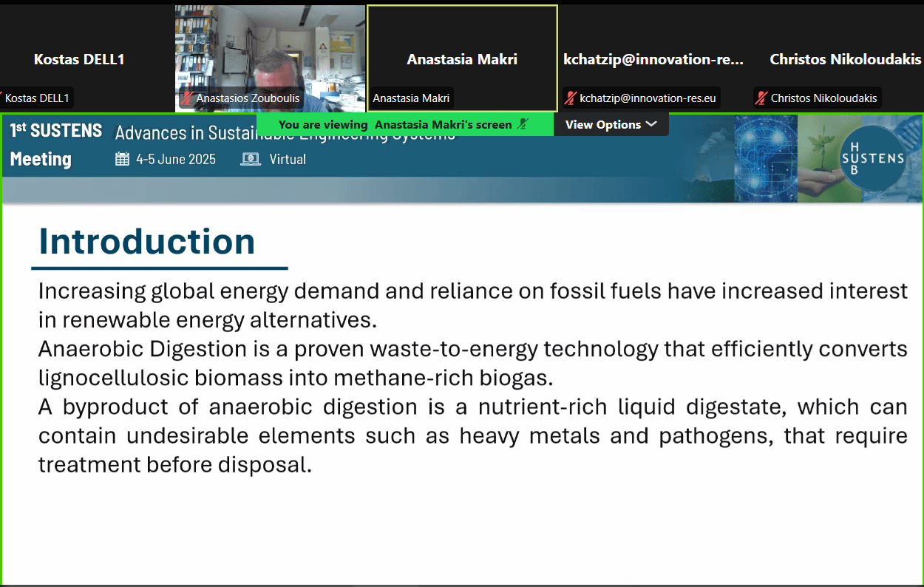The height and width of the screenshot is (587, 924).
Task: Click muted mic icon on Kostas DELL1 label
Action: [1, 98]
